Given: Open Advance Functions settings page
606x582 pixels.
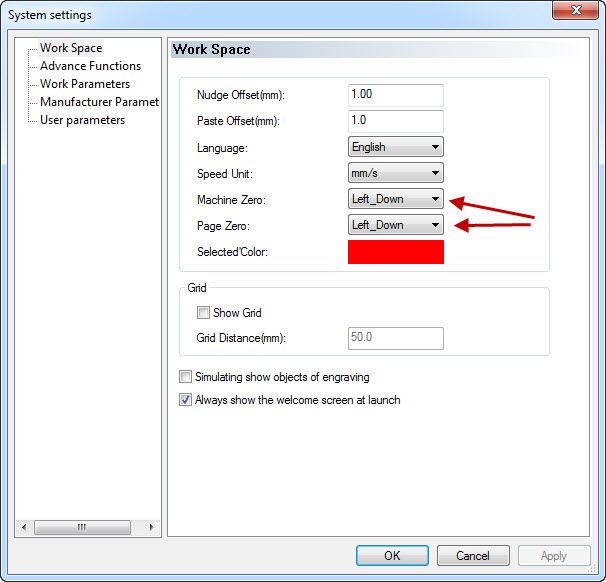Looking at the screenshot, I should 90,66.
